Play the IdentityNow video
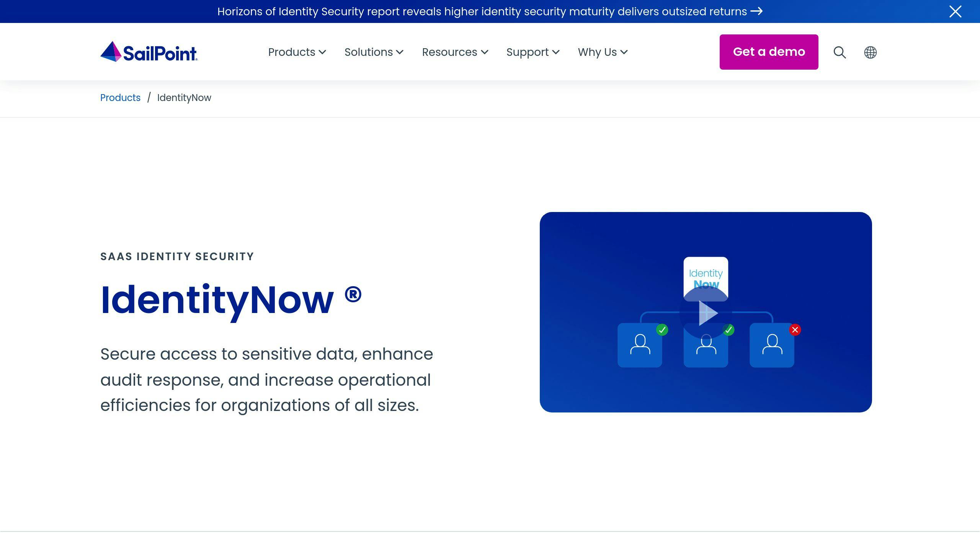 (706, 313)
